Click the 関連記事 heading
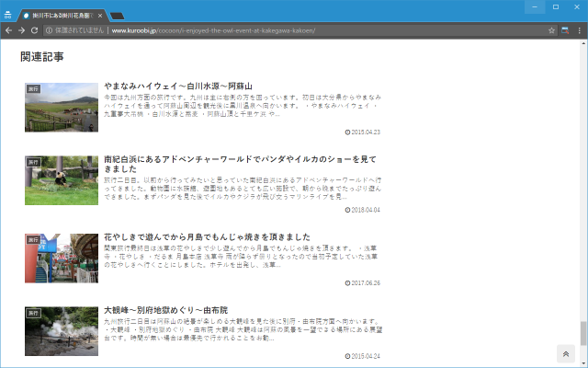This screenshot has width=588, height=368. point(42,57)
